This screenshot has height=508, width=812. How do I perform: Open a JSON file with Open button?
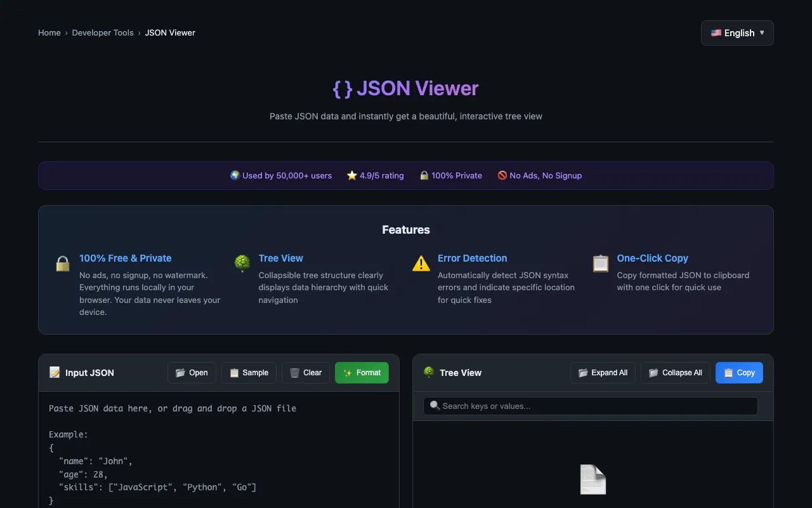(192, 373)
